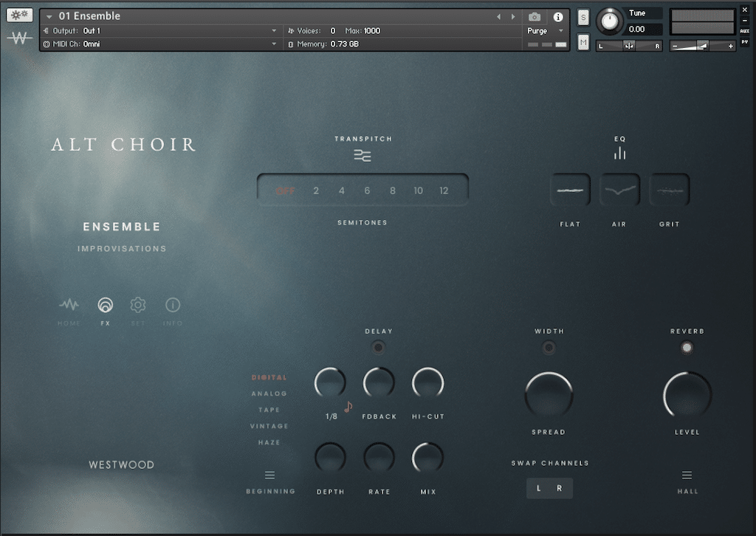Toggle the Width power button
Image resolution: width=756 pixels, height=536 pixels.
point(549,348)
